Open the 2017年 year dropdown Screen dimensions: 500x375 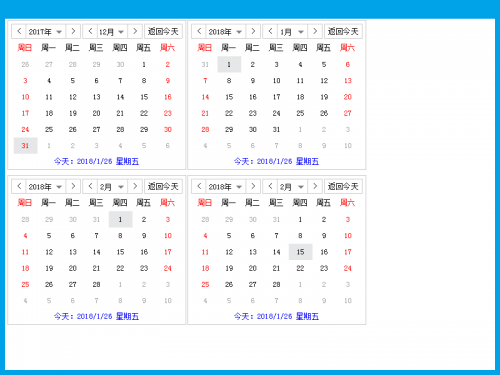pyautogui.click(x=46, y=31)
